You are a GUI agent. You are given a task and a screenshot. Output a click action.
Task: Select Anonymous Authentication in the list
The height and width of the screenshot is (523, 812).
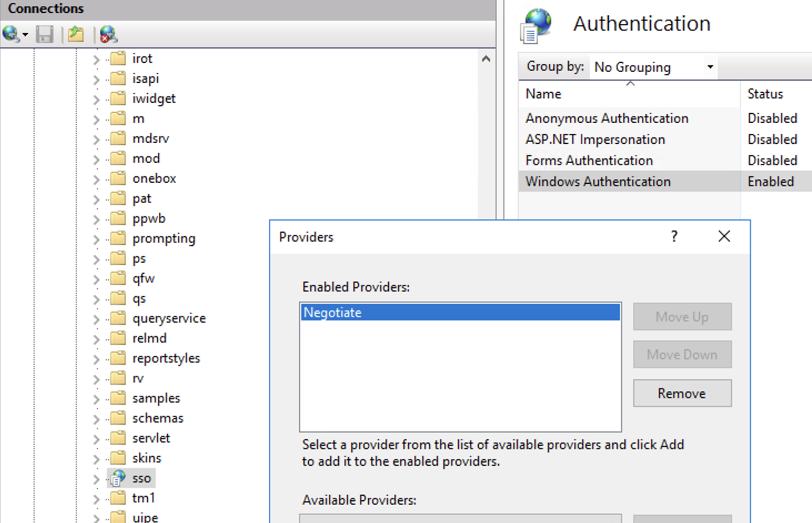pos(607,118)
